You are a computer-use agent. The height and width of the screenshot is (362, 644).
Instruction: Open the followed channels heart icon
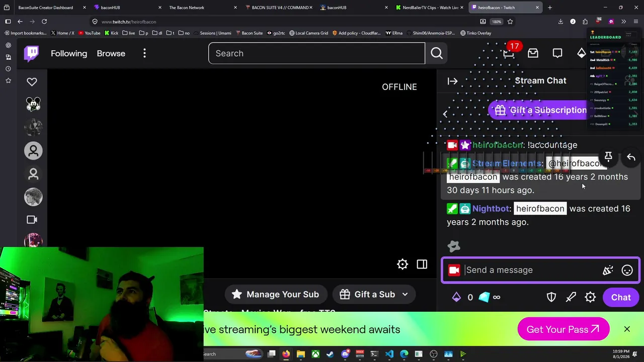(32, 81)
